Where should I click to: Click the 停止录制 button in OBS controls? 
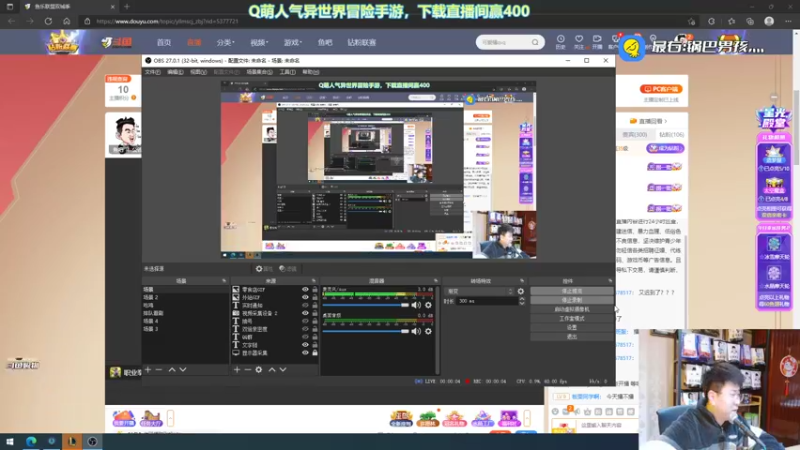(x=571, y=300)
